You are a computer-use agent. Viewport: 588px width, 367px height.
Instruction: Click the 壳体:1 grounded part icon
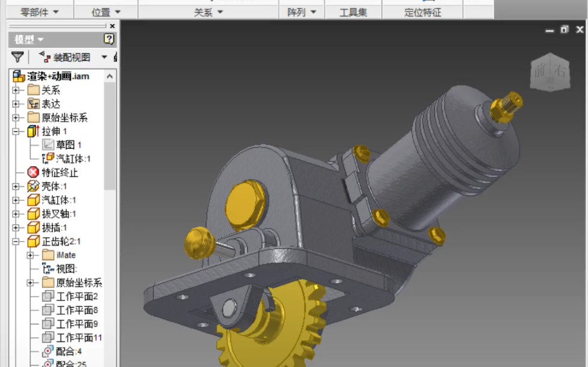34,186
